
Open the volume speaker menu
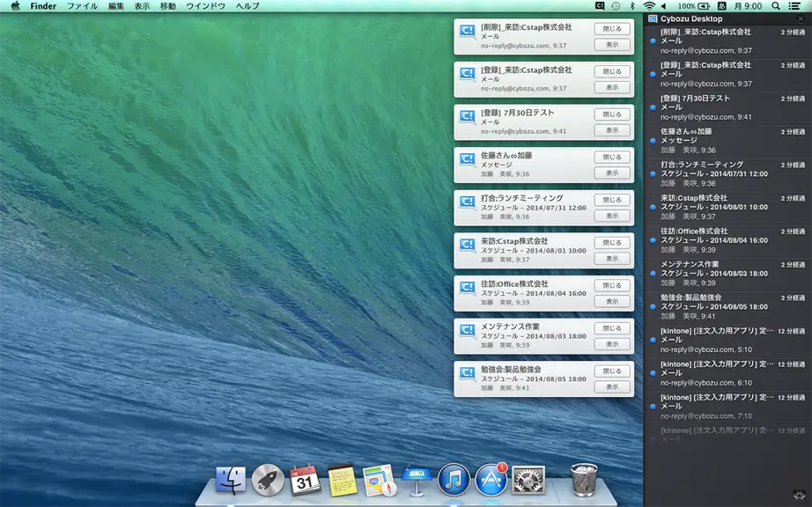click(x=664, y=5)
